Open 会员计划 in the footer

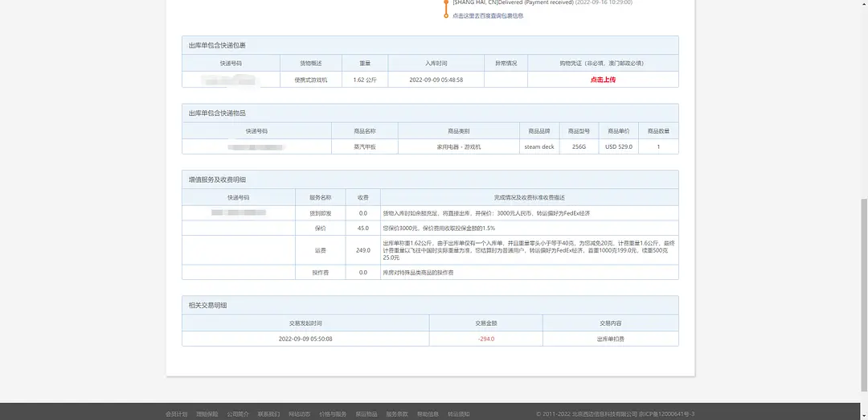click(176, 414)
